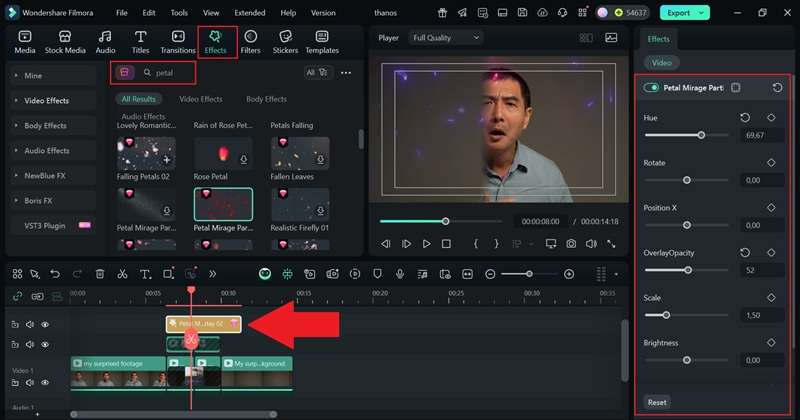Open the All filter dropdown
This screenshot has width=800, height=420.
tap(317, 72)
